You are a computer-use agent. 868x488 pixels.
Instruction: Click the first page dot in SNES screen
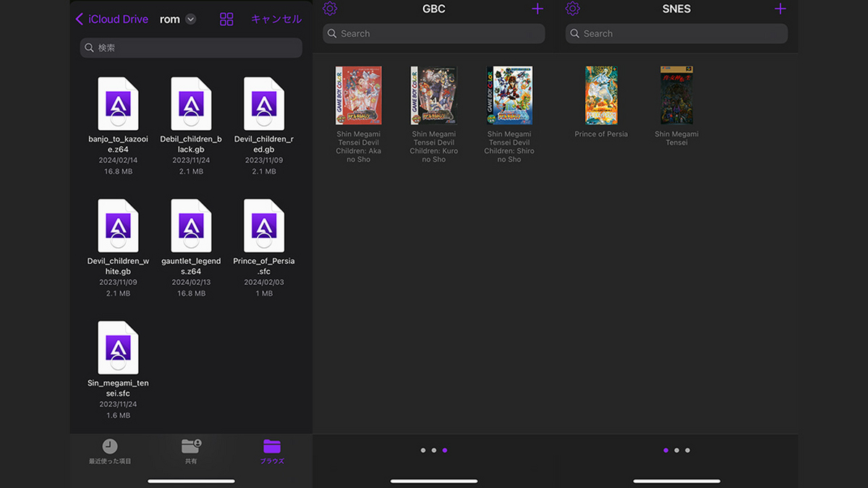pyautogui.click(x=665, y=450)
